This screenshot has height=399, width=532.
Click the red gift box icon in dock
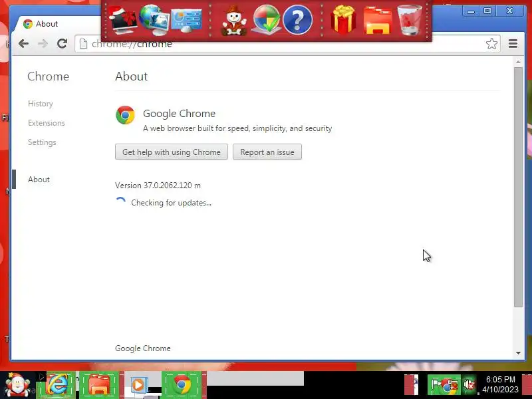pos(343,19)
